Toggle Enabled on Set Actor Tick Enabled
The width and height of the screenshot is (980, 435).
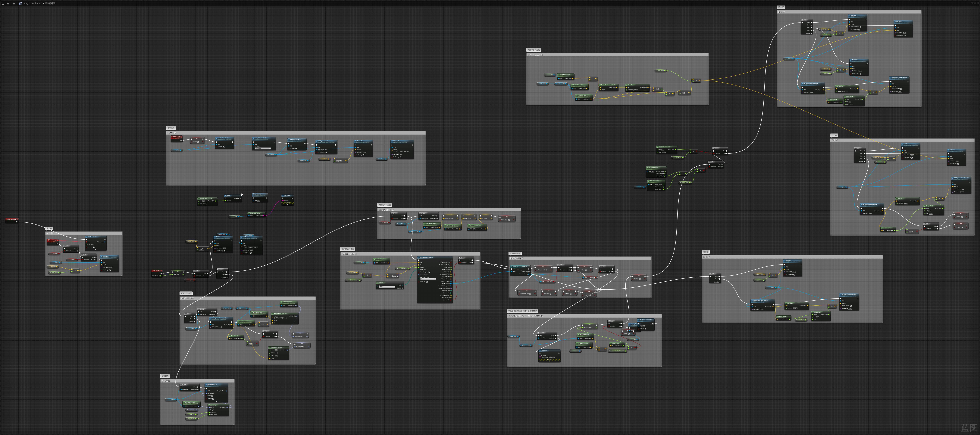[x=646, y=329]
